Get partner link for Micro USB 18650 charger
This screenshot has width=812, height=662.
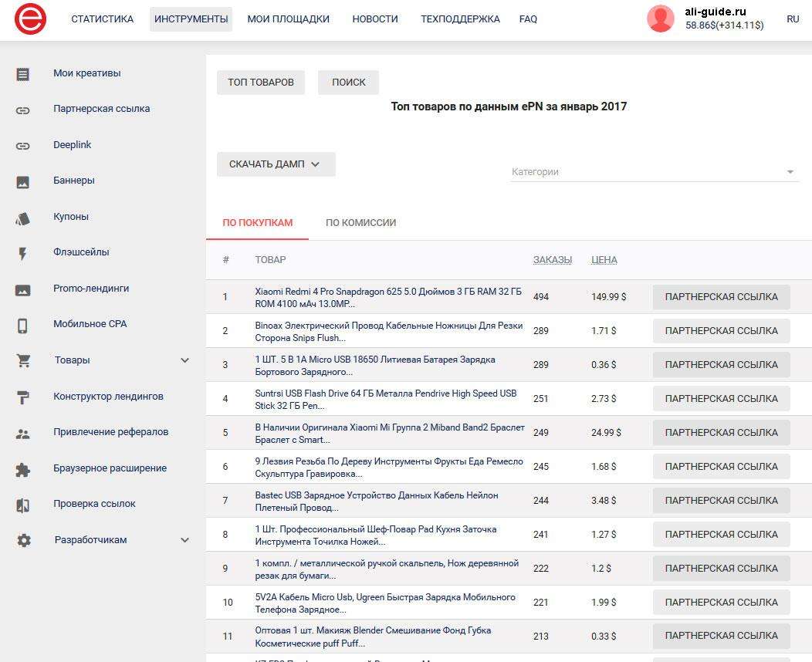click(722, 365)
